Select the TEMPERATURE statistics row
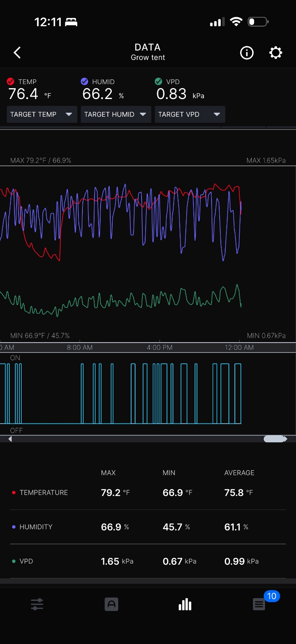Viewport: 296px width, 644px height. pyautogui.click(x=148, y=493)
